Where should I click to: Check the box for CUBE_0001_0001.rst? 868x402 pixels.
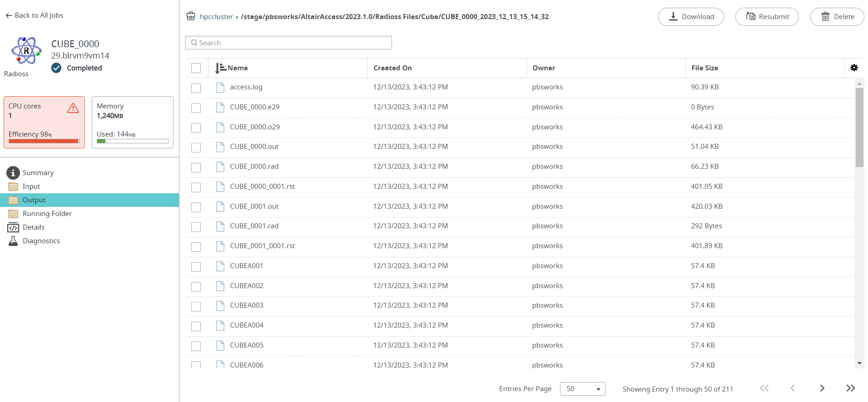point(196,247)
